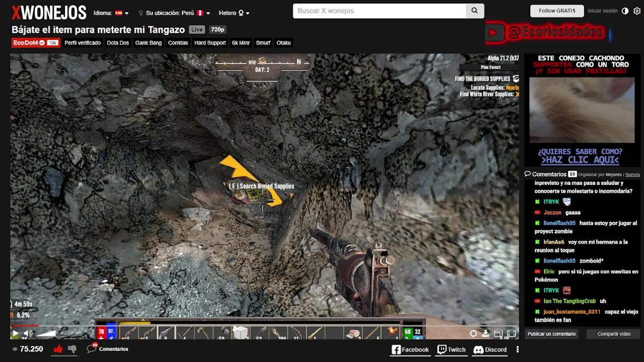Enter fullscreen with the expand icon
The image size is (644, 362).
512,333
